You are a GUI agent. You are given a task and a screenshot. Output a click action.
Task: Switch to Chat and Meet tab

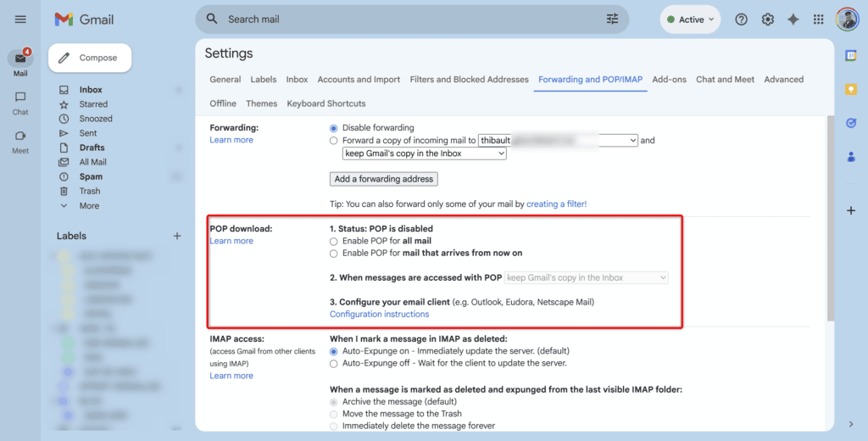point(726,79)
